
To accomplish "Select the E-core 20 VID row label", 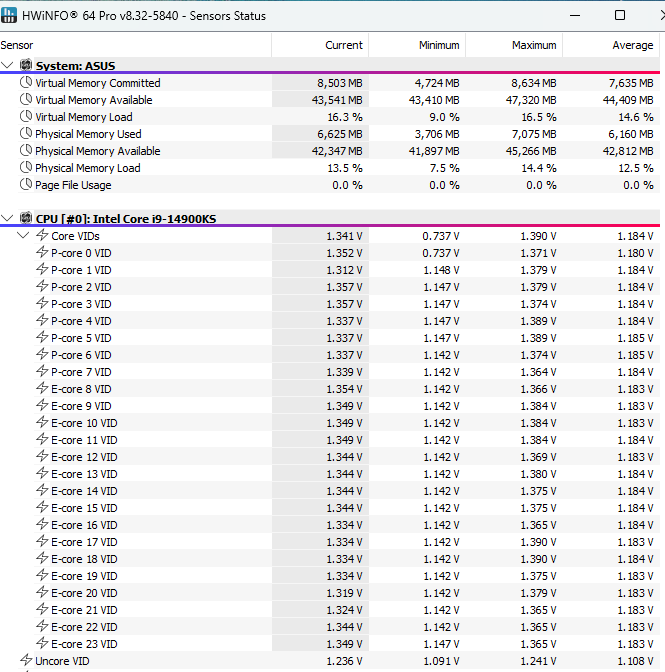I will (x=84, y=593).
